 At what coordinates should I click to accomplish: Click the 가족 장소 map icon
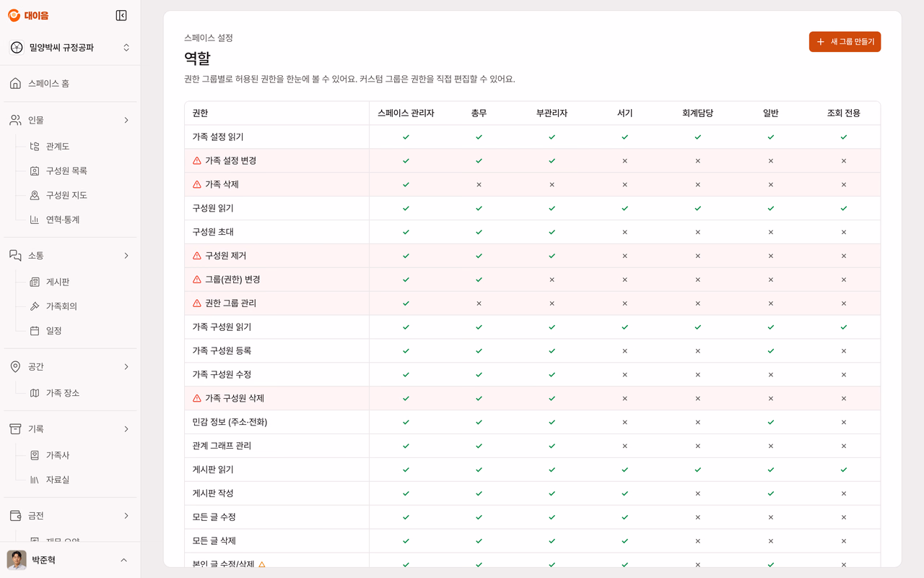tap(34, 393)
